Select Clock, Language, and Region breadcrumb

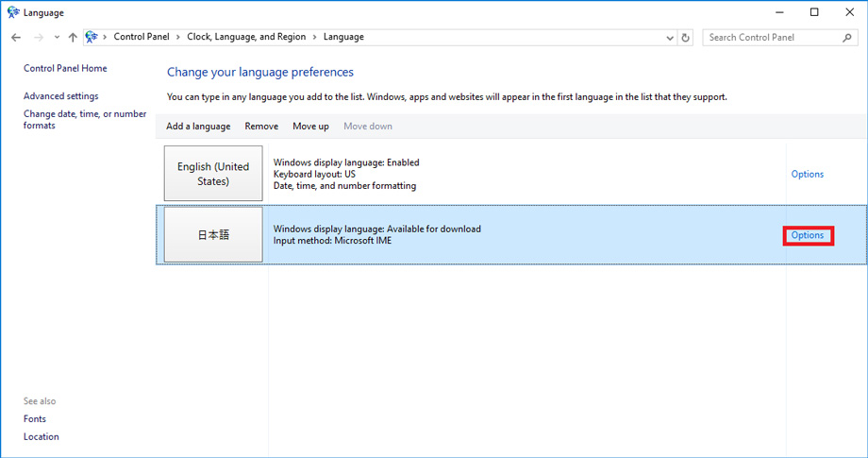245,38
